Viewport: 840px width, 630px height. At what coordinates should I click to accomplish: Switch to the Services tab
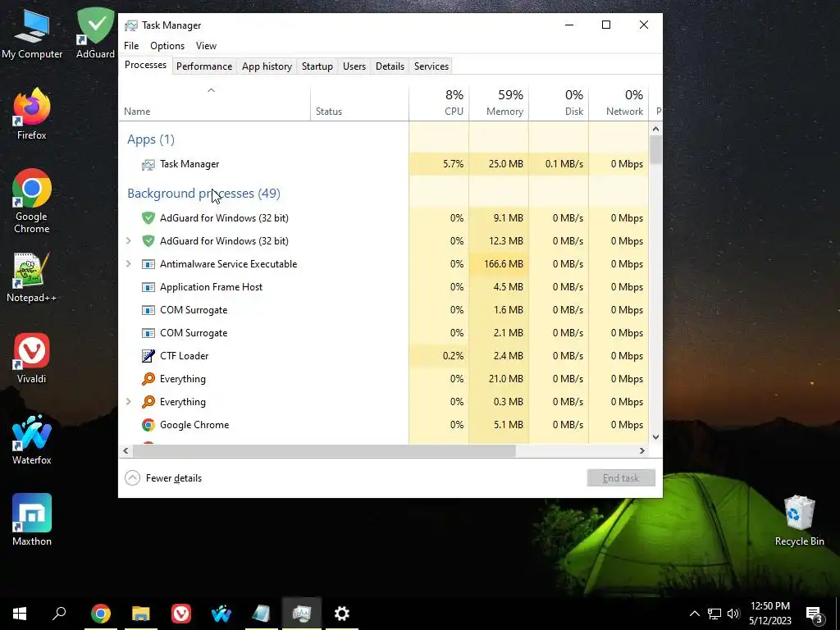point(431,66)
